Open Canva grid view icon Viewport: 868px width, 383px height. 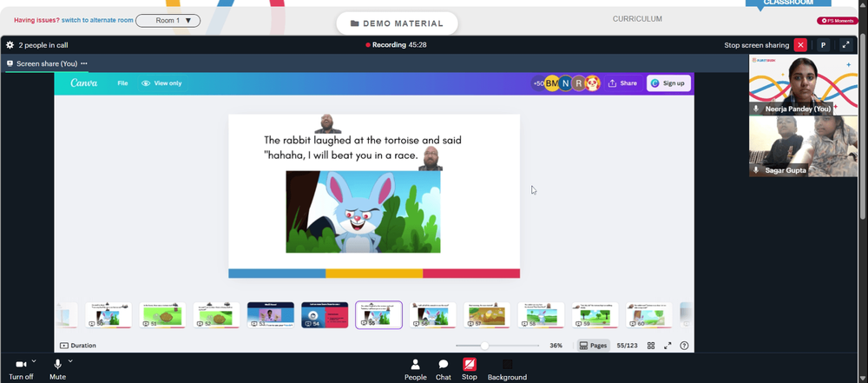tap(651, 346)
